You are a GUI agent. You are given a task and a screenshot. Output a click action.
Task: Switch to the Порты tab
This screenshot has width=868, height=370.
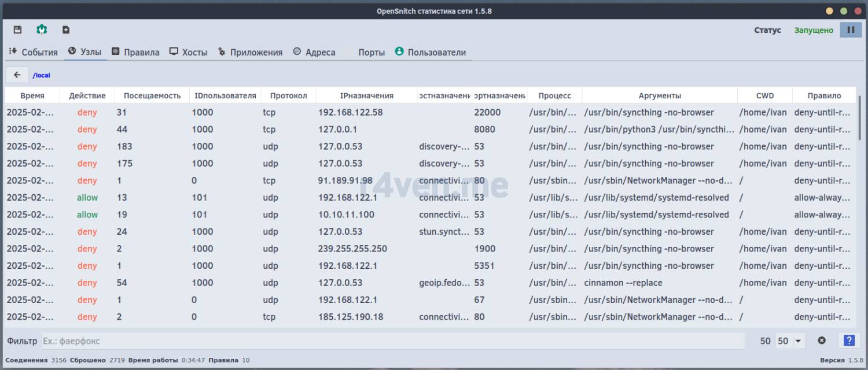tap(371, 52)
